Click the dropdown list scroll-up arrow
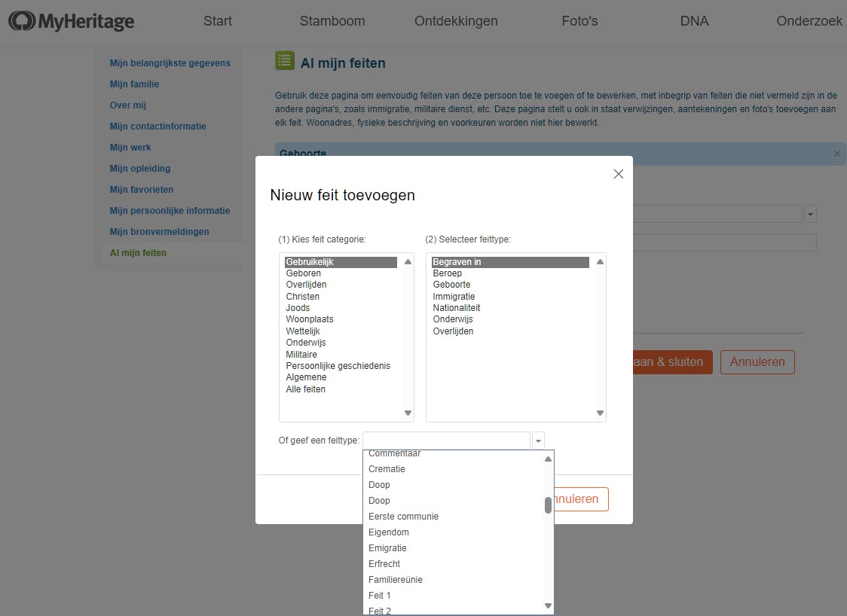Screen dimensions: 847x616 click(x=548, y=459)
